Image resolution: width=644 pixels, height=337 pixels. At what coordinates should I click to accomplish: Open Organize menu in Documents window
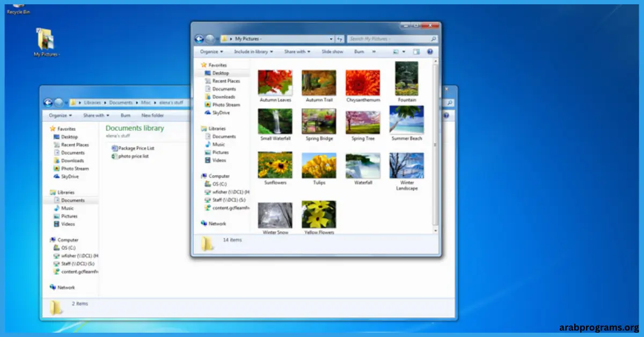click(x=60, y=115)
